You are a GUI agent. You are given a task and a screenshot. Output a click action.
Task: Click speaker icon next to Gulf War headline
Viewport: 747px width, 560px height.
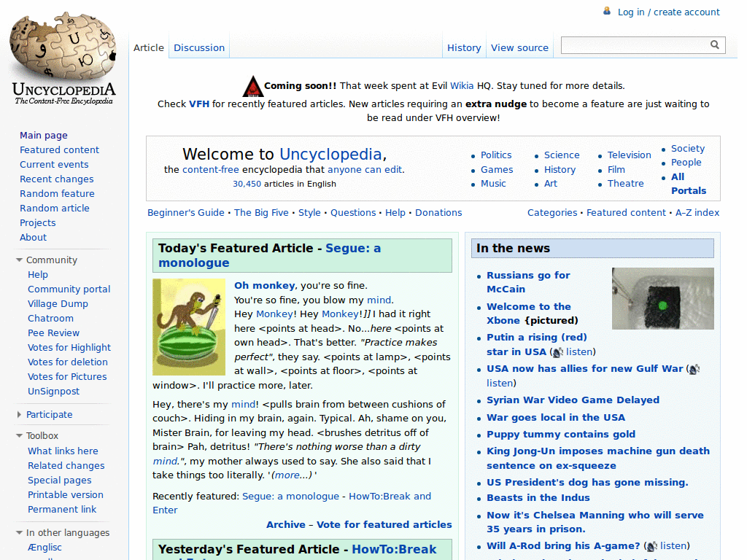694,369
